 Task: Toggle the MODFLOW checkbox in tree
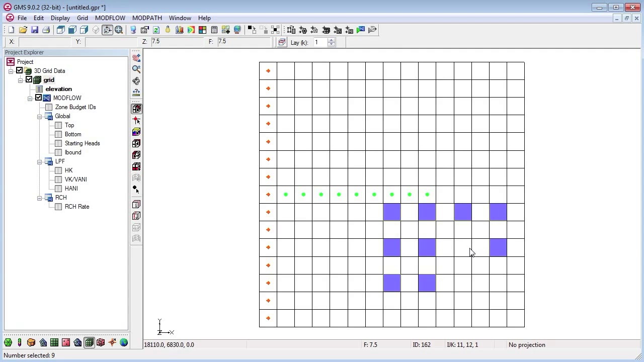38,98
